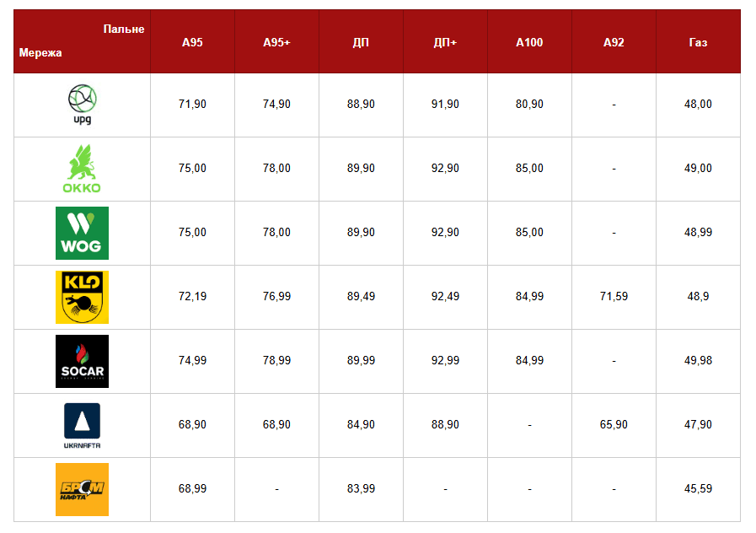Select the orange BRSM Nafta logo

[82, 489]
